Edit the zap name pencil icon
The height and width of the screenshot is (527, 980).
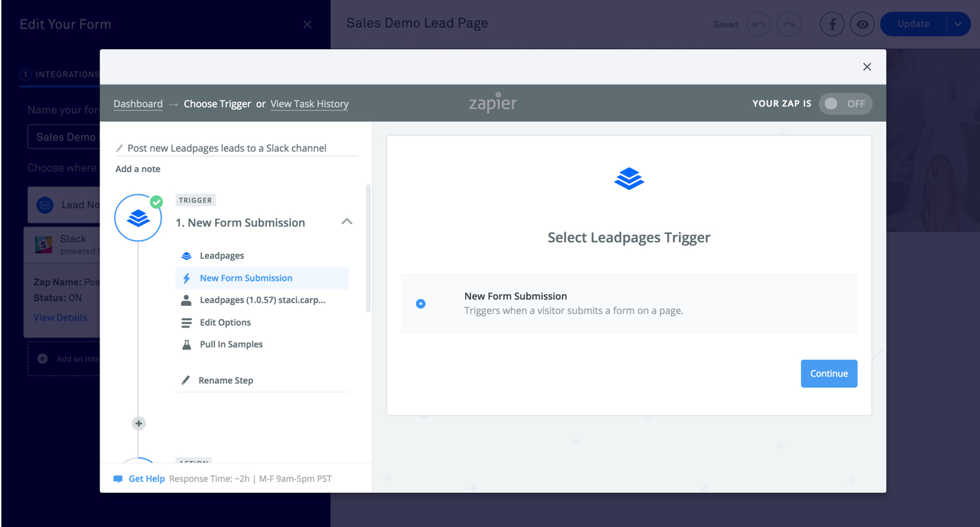120,148
